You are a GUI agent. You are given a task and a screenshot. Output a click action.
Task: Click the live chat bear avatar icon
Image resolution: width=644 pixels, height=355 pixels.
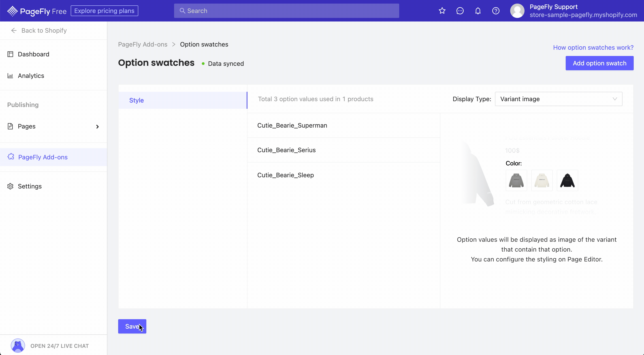click(18, 346)
